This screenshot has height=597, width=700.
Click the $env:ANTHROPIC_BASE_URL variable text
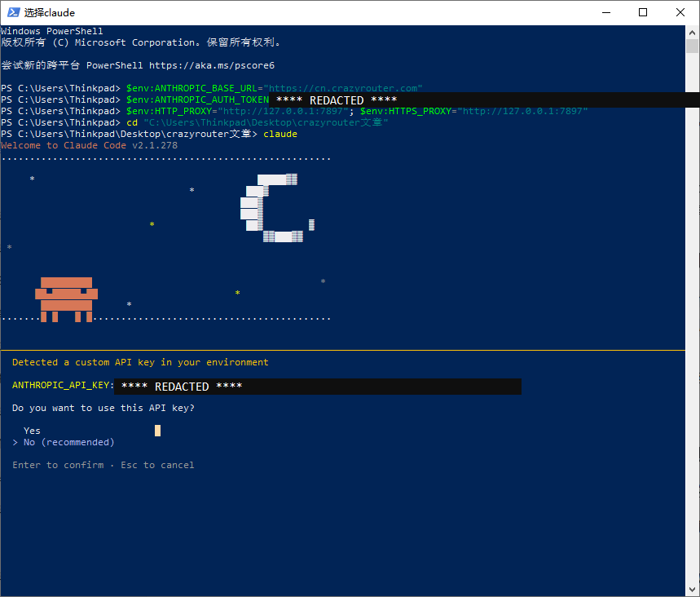pyautogui.click(x=192, y=88)
